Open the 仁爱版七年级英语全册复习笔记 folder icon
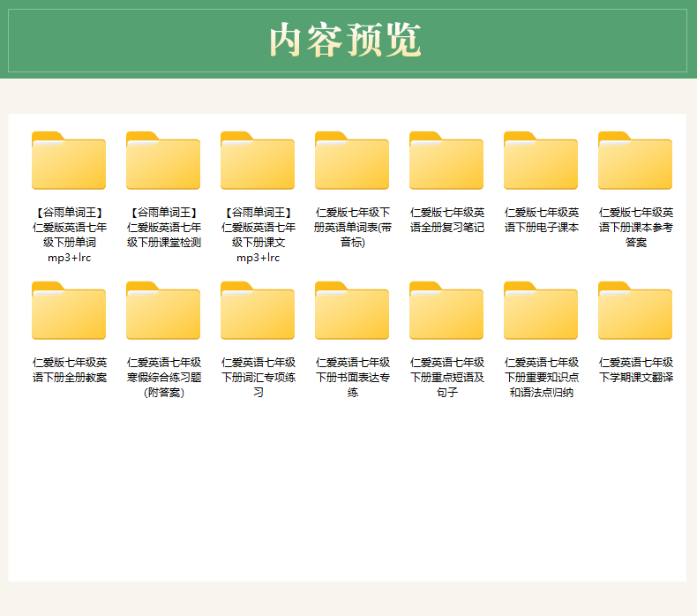697x616 pixels. 446,161
